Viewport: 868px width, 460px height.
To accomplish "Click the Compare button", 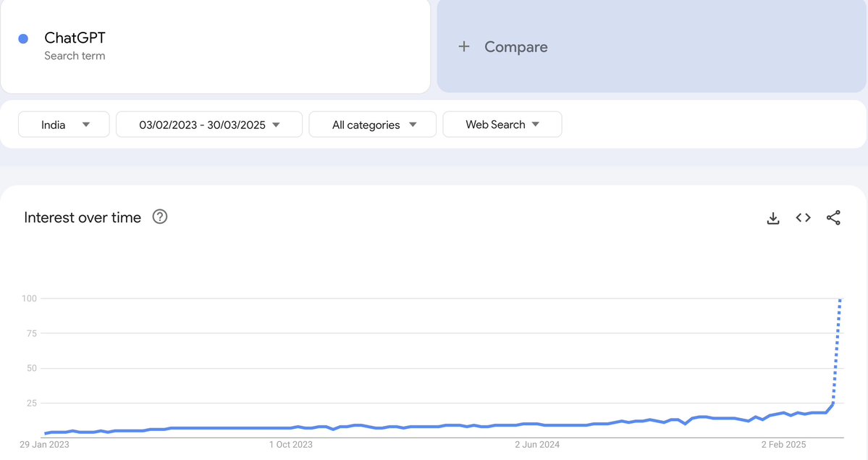I will [515, 47].
